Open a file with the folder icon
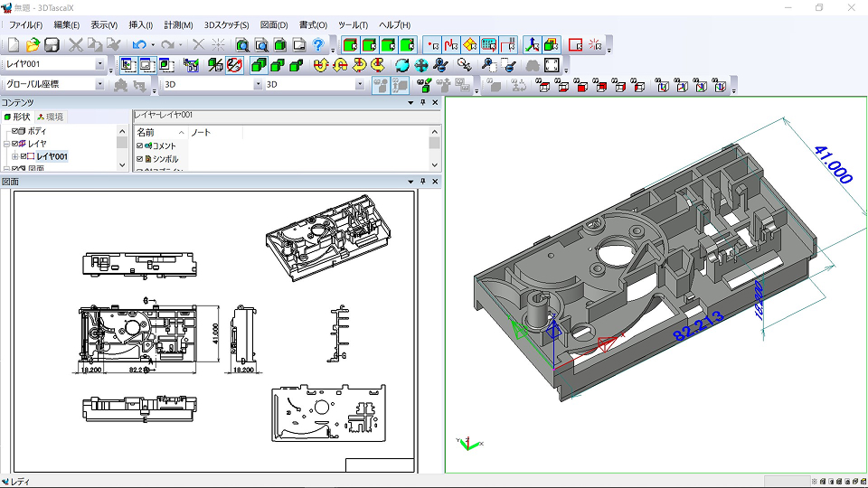The height and width of the screenshot is (488, 868). [x=33, y=44]
